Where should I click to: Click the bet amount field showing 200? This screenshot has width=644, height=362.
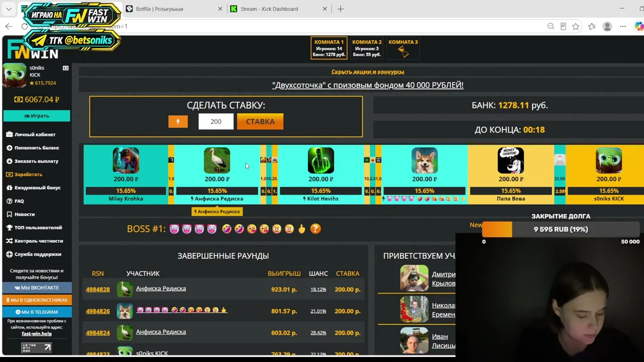[216, 121]
